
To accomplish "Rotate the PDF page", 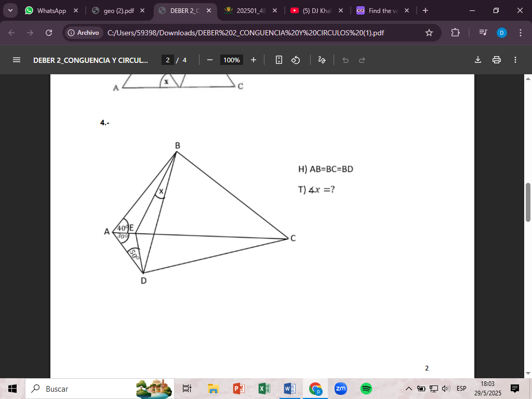I will coord(296,60).
